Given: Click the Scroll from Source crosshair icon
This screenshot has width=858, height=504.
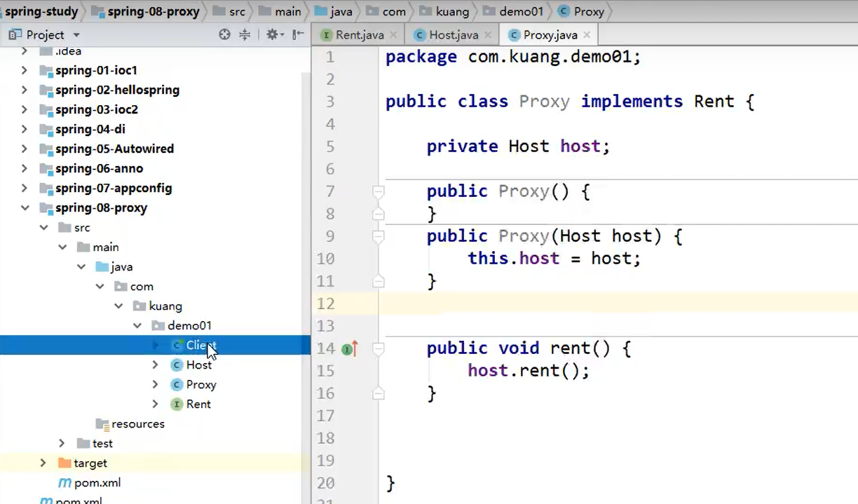Looking at the screenshot, I should tap(224, 34).
